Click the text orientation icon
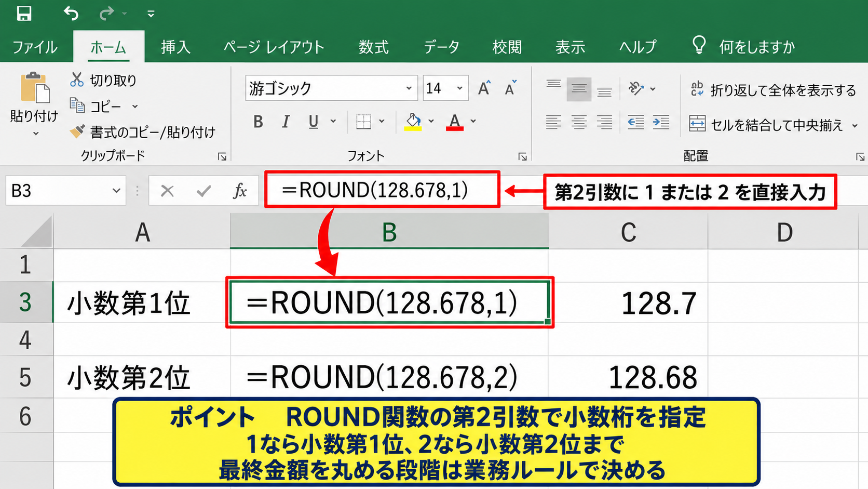This screenshot has width=868, height=489. pyautogui.click(x=636, y=88)
